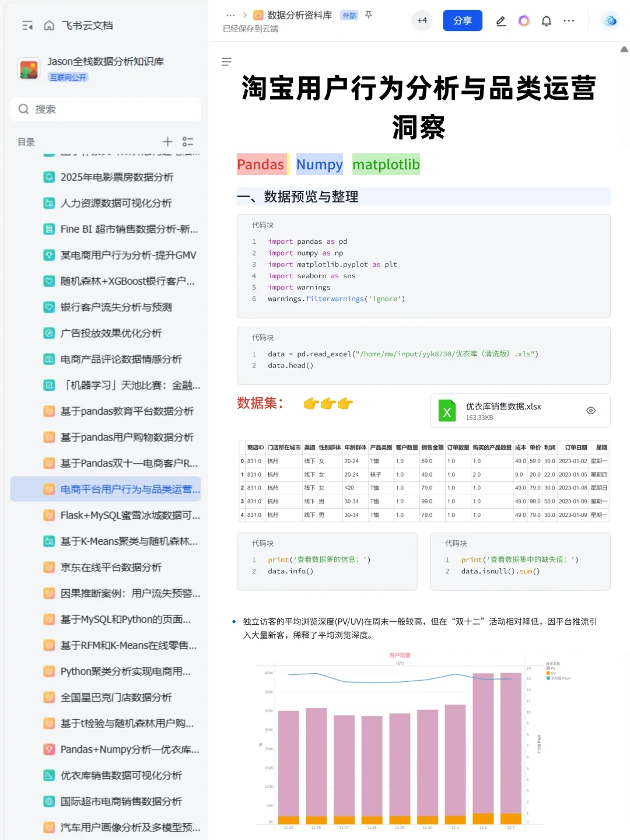Click the 外部 tag label

349,16
